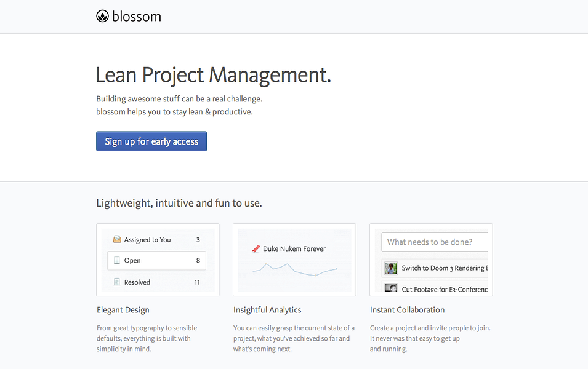Click the analytics line chart
The height and width of the screenshot is (369, 588).
click(294, 269)
